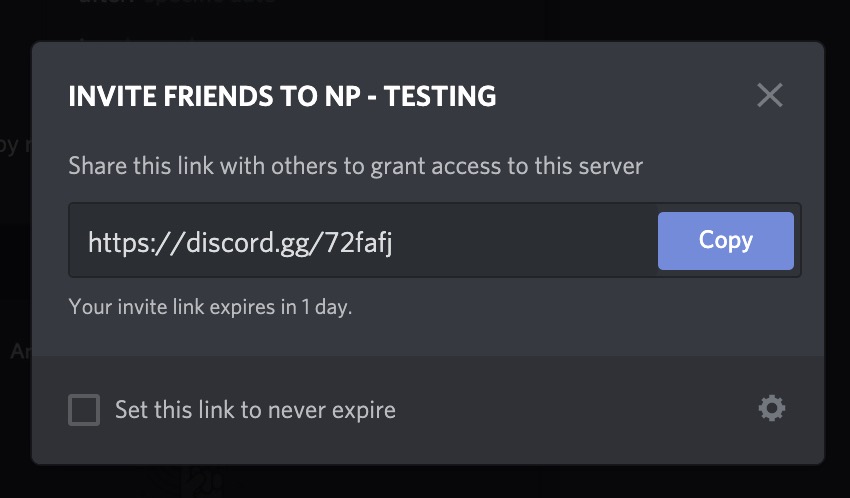The image size is (850, 498).
Task: Close the invite friends dialog
Action: (769, 95)
